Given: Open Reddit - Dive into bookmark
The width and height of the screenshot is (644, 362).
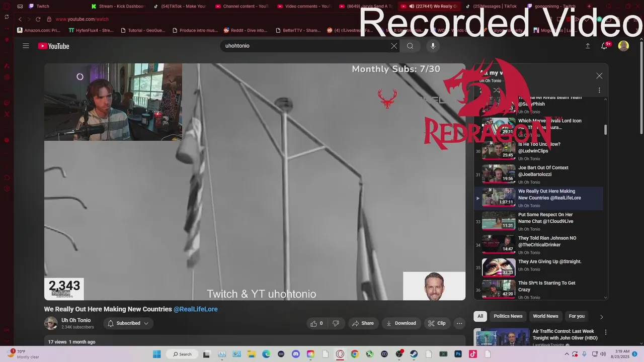Looking at the screenshot, I should pos(246,30).
